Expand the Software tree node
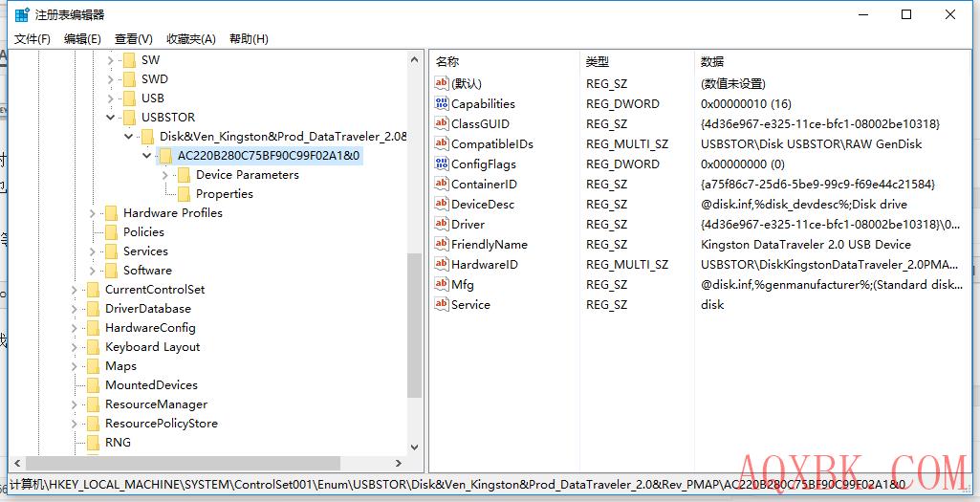This screenshot has width=980, height=502. click(93, 271)
